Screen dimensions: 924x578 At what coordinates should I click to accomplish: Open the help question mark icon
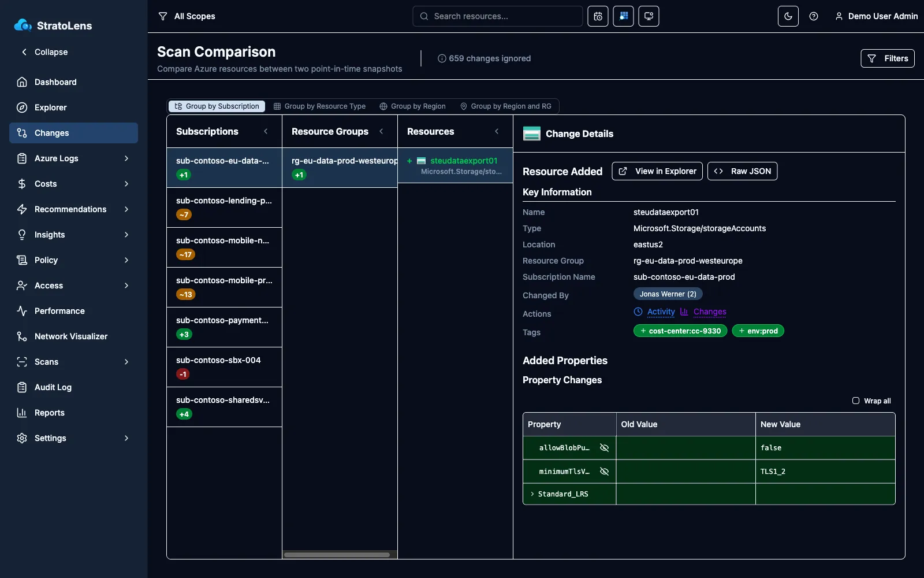(x=814, y=16)
